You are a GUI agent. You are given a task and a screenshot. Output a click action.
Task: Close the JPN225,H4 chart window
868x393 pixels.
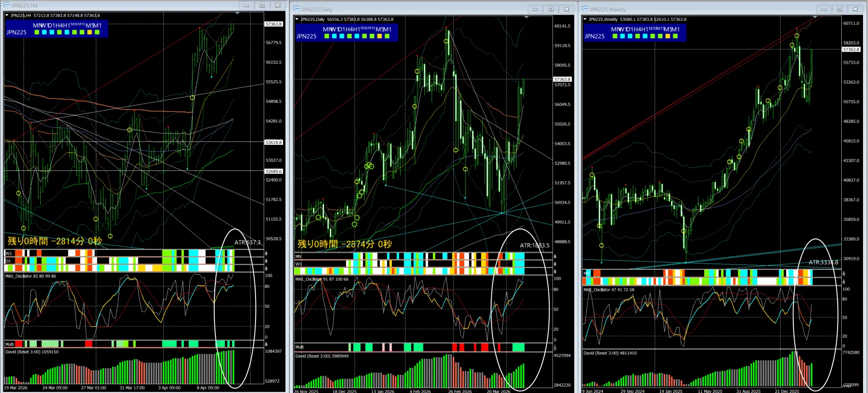point(278,5)
